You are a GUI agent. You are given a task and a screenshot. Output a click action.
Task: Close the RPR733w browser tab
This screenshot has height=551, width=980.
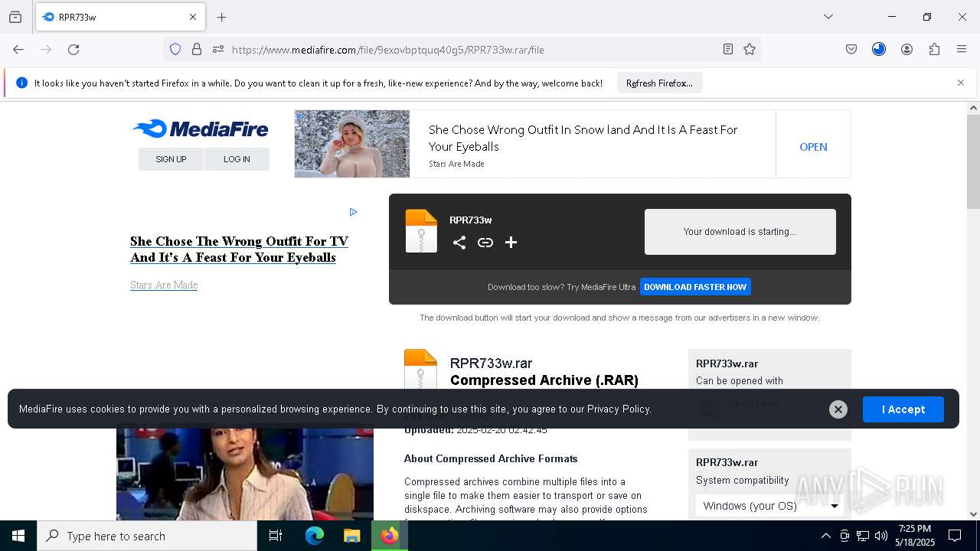[x=193, y=17]
